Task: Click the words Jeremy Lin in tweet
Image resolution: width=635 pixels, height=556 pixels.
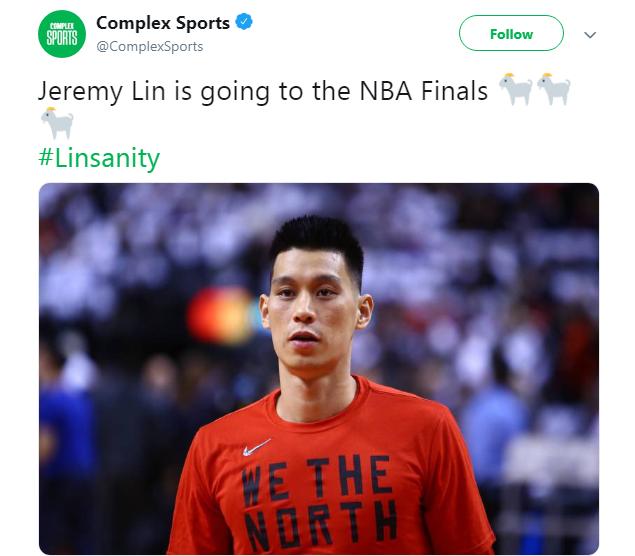Action: click(102, 92)
